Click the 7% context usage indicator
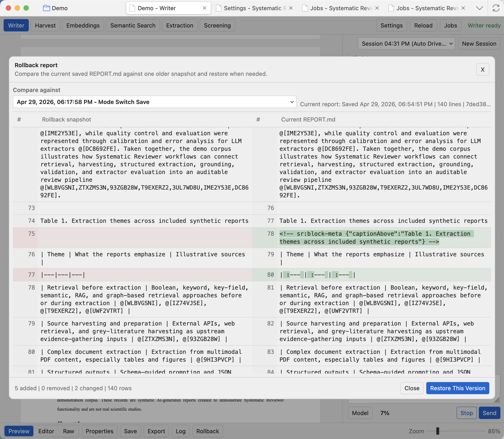504x439 pixels. click(x=385, y=413)
